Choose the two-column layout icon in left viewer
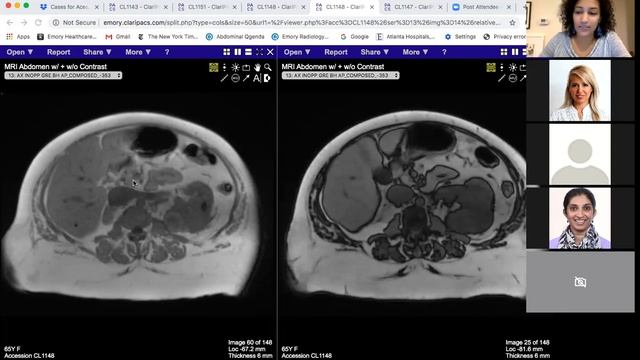640x360 pixels. (238, 52)
